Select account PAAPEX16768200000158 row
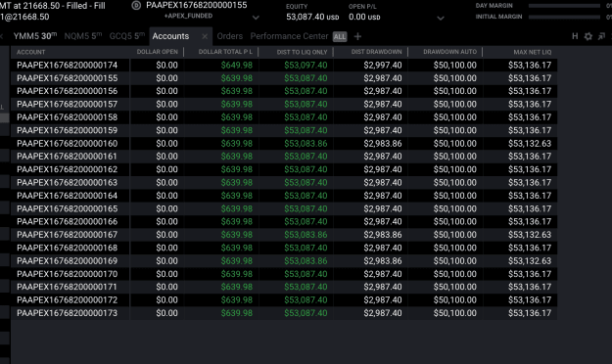 click(284, 117)
